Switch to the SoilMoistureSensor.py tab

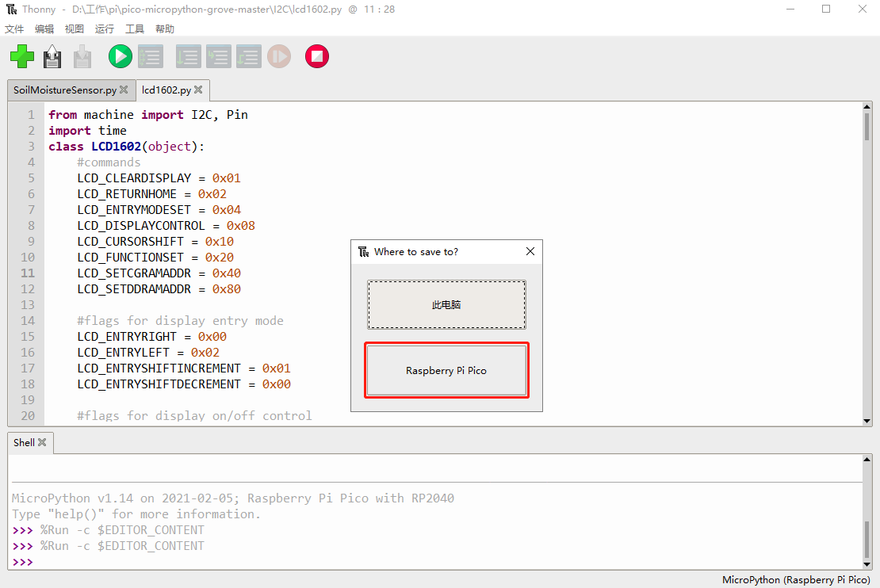pyautogui.click(x=65, y=90)
